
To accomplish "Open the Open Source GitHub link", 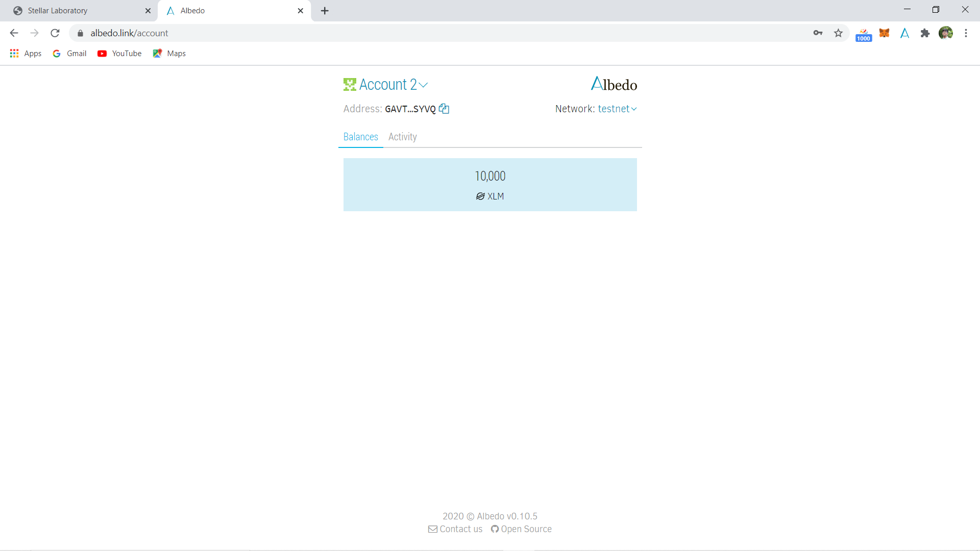I will pyautogui.click(x=521, y=529).
